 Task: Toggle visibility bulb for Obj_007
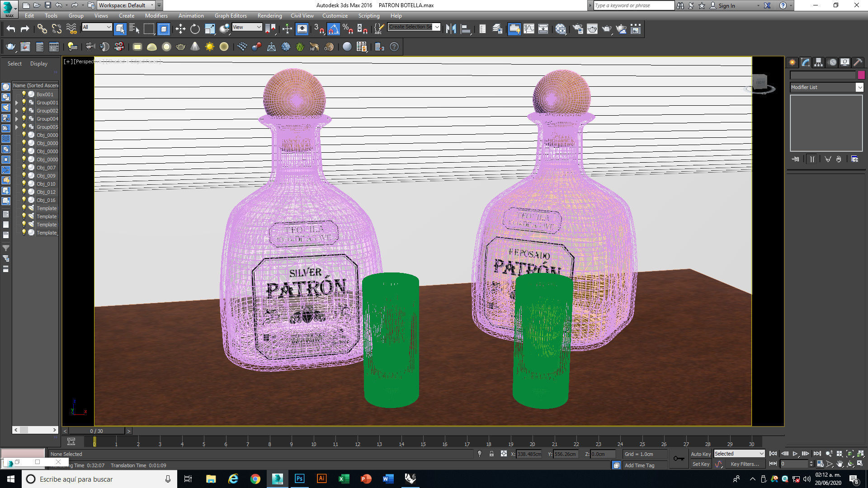pyautogui.click(x=24, y=167)
